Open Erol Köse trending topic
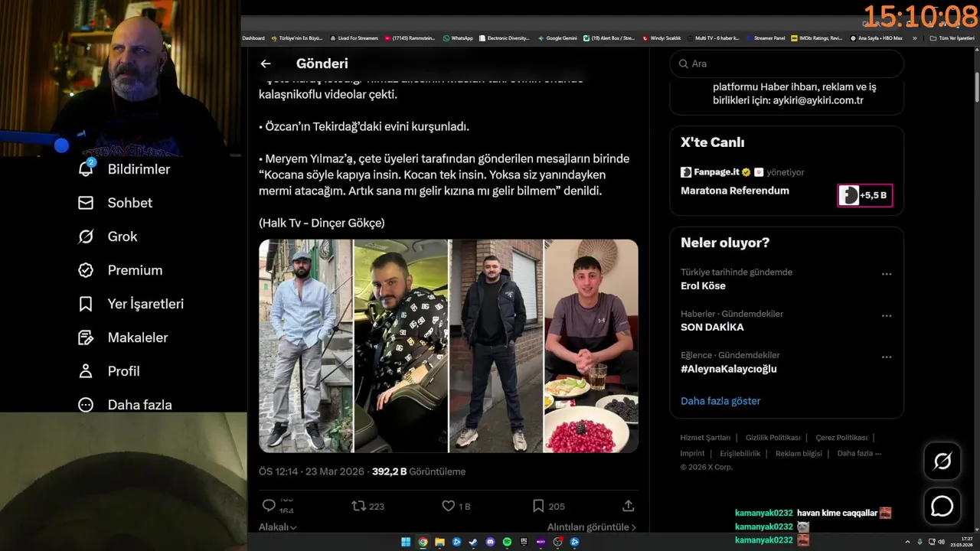 (703, 285)
